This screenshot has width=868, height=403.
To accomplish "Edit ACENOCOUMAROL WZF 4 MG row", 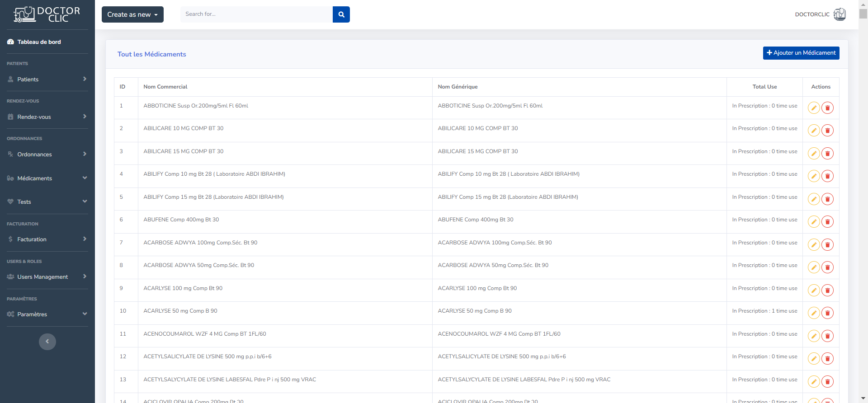I will [814, 336].
